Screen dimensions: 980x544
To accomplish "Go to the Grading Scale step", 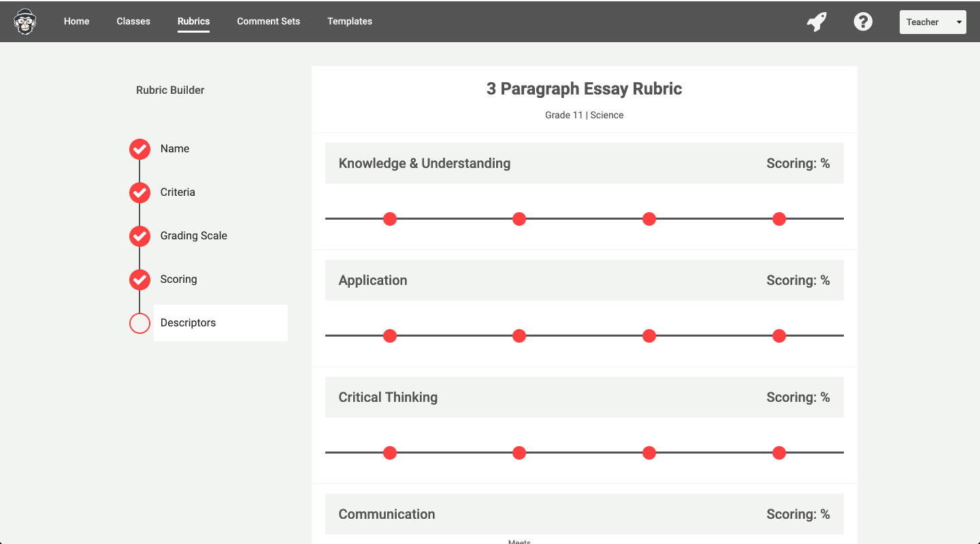I will coord(194,236).
